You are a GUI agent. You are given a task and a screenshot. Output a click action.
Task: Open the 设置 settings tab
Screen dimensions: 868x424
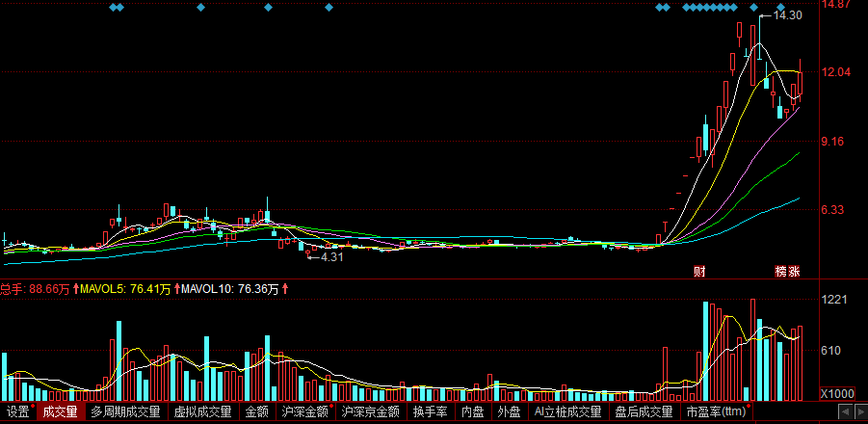pos(18,411)
